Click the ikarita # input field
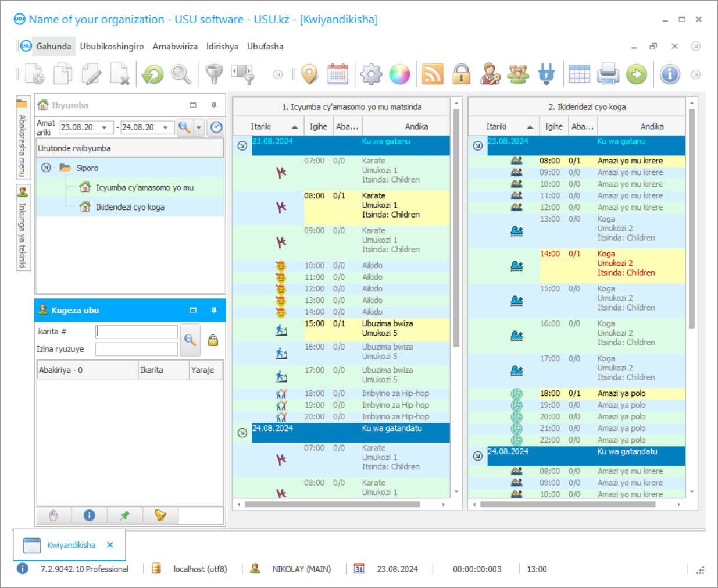The height and width of the screenshot is (588, 718). click(x=137, y=332)
